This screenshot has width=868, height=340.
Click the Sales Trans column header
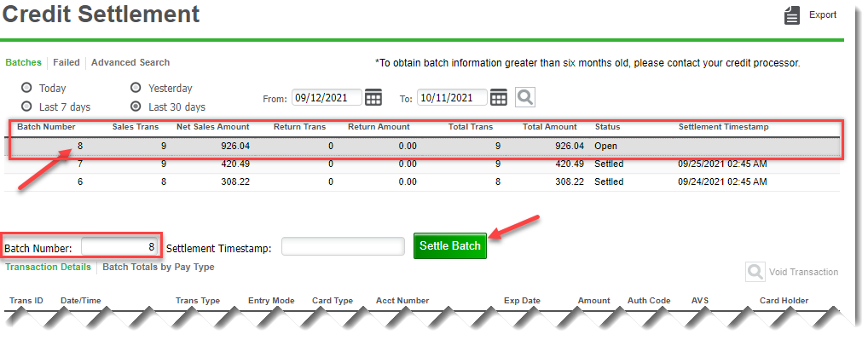pyautogui.click(x=136, y=127)
